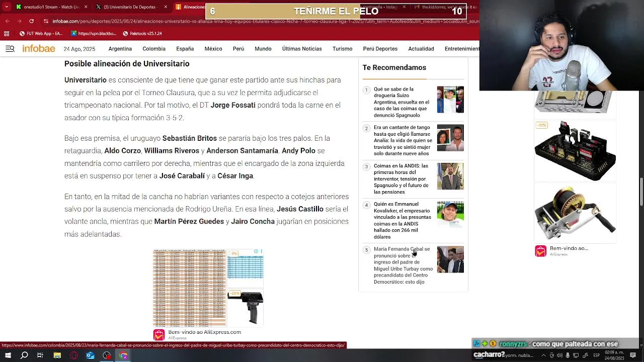The image size is (644, 362).
Task: Follow the bold Universitario link in article
Action: point(86,80)
